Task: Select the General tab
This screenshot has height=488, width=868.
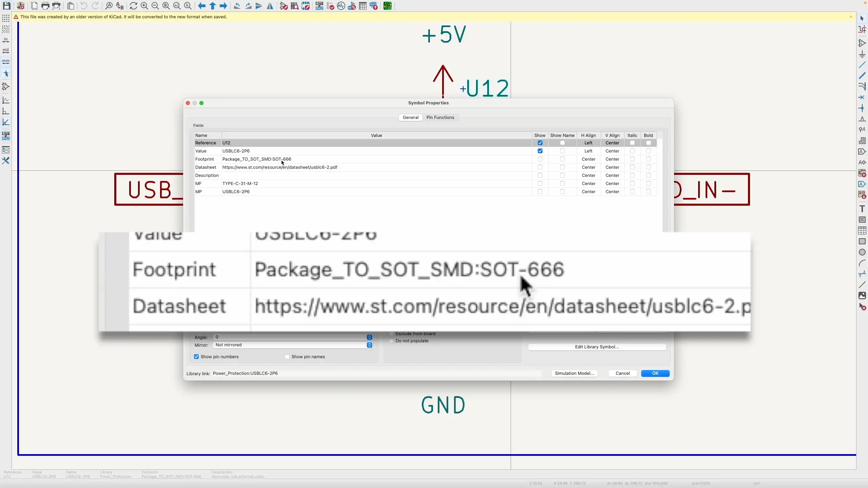Action: click(410, 117)
